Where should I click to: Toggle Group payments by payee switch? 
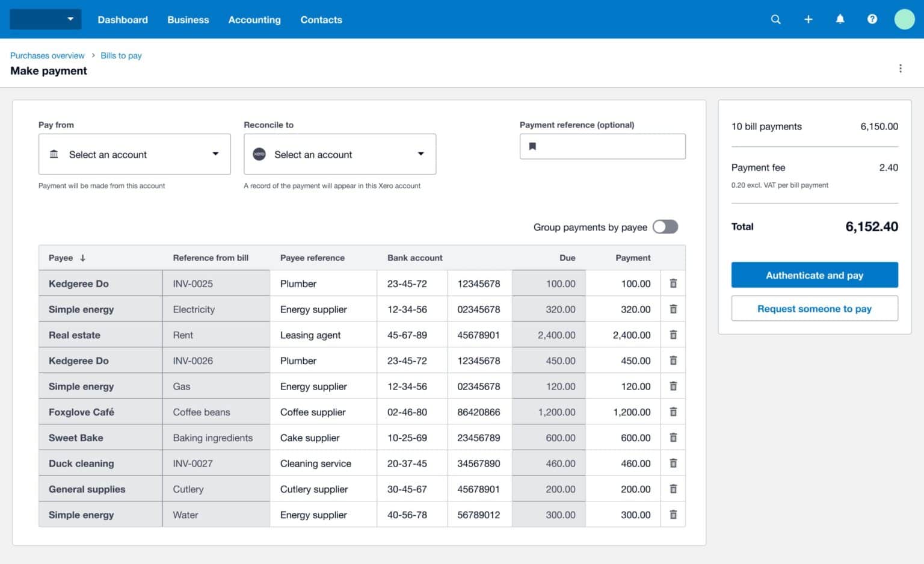[x=665, y=227]
